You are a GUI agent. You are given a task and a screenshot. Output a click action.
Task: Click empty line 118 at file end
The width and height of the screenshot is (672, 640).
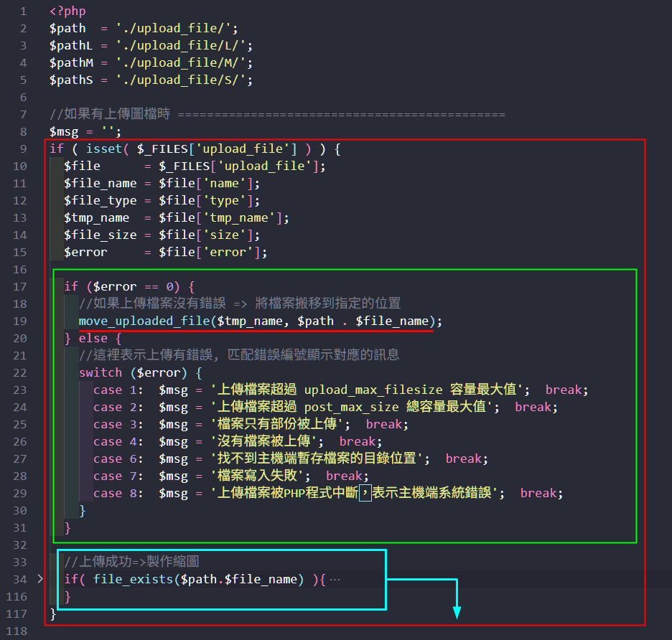215,631
